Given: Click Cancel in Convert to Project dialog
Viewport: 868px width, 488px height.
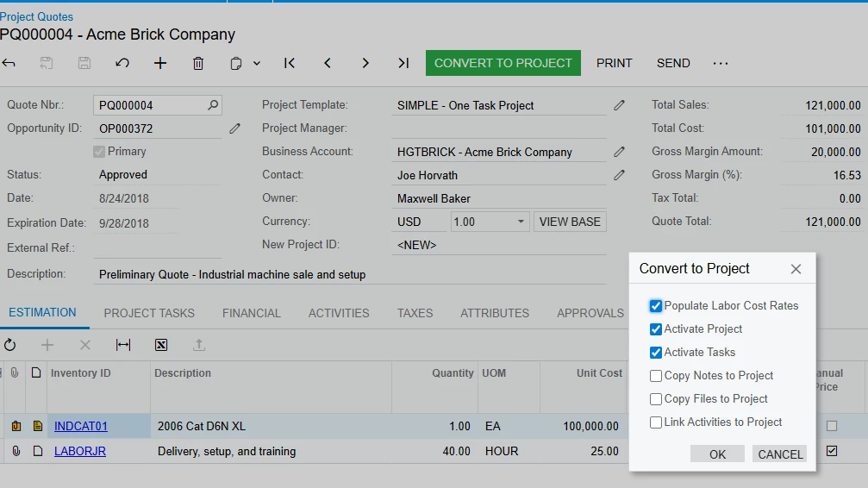Looking at the screenshot, I should click(x=780, y=454).
